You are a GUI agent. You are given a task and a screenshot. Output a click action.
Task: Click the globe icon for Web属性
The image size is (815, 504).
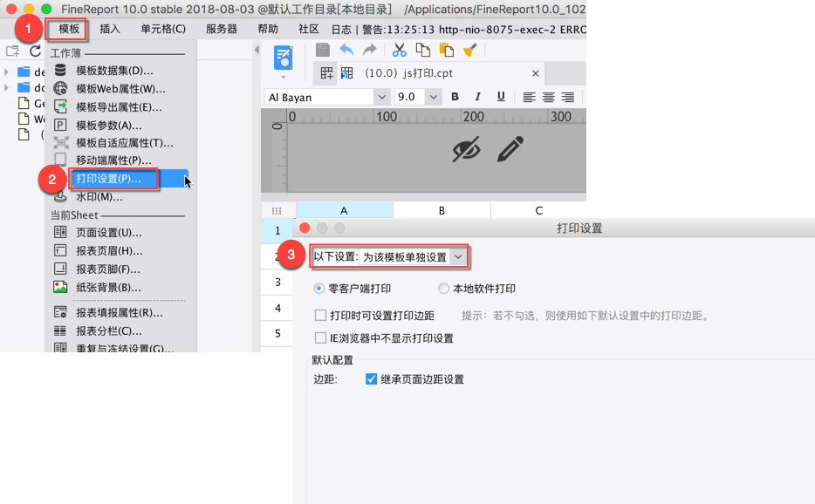click(x=60, y=88)
